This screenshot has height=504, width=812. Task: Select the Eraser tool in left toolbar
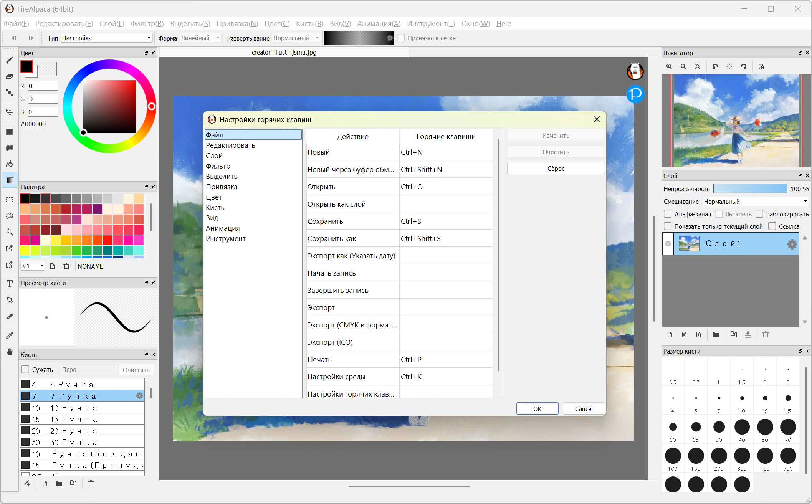coord(10,76)
